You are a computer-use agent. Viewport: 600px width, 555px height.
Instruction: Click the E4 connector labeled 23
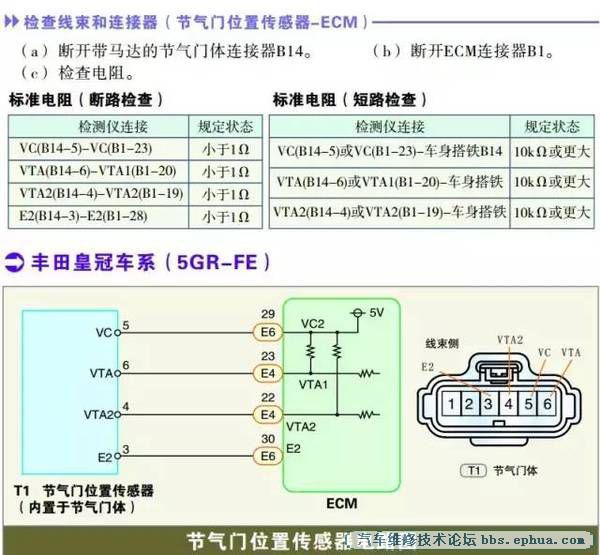tap(267, 373)
